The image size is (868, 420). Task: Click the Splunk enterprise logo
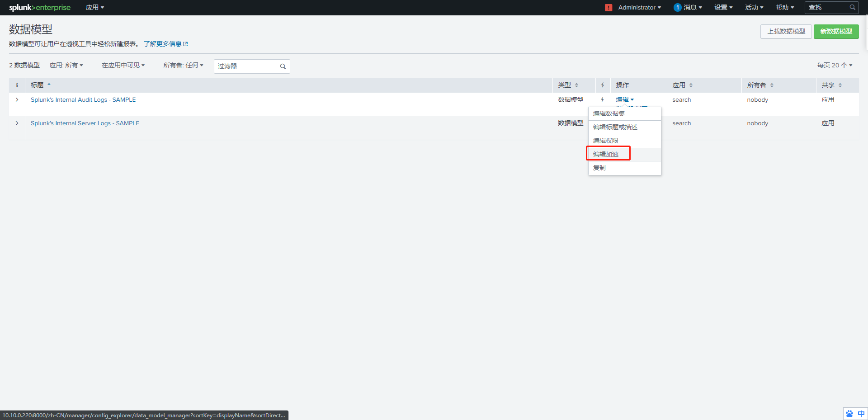point(40,8)
